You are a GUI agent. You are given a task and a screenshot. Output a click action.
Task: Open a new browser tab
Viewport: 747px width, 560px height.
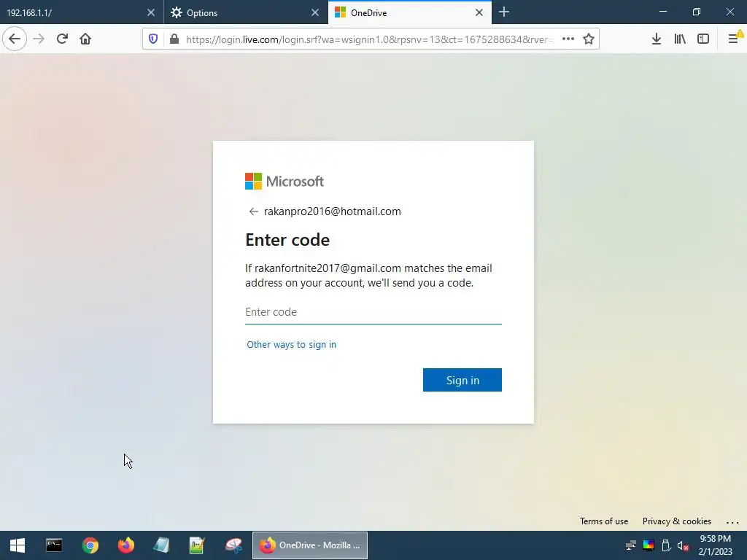click(504, 12)
